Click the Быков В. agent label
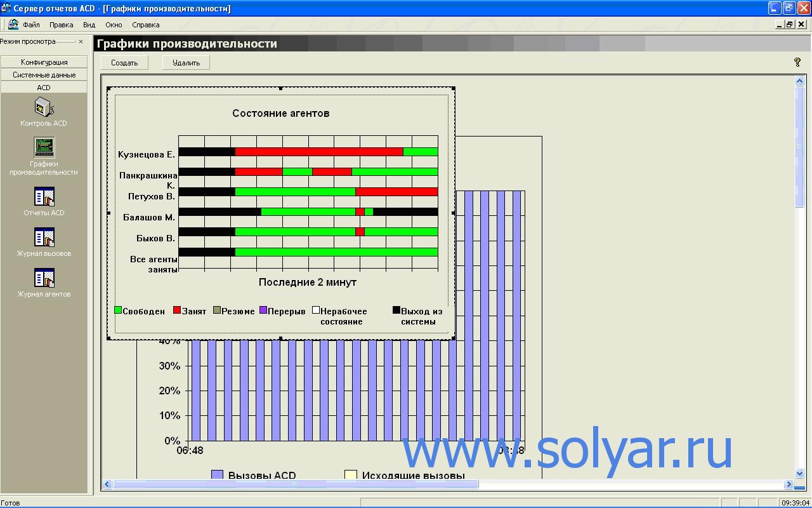Screen dimensions: 812x508 click(x=155, y=238)
